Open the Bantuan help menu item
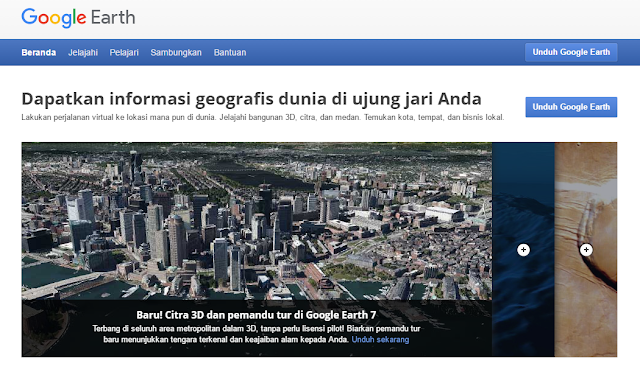The height and width of the screenshot is (372, 640). click(230, 52)
